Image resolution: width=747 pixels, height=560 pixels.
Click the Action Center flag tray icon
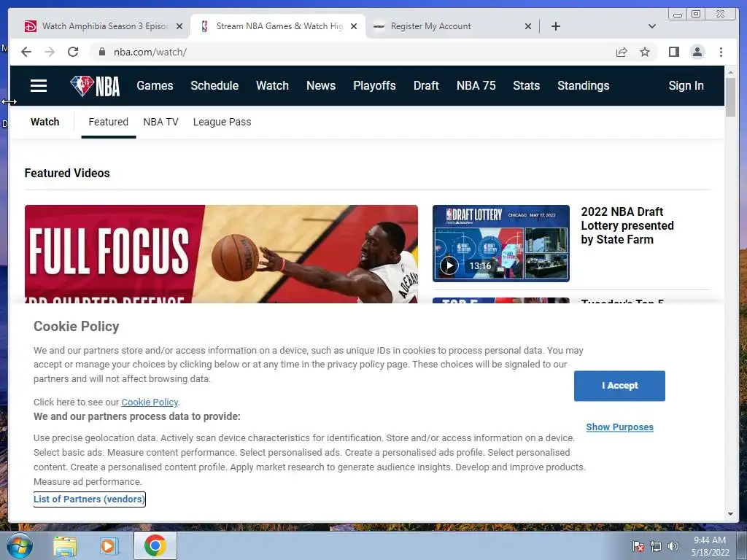(x=638, y=546)
